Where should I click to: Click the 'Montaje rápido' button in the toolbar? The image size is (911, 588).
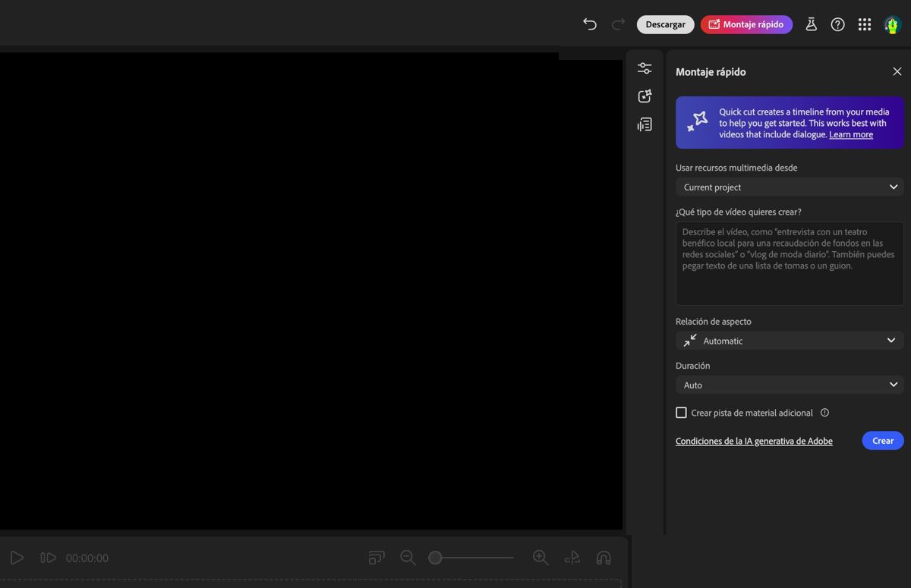point(746,24)
